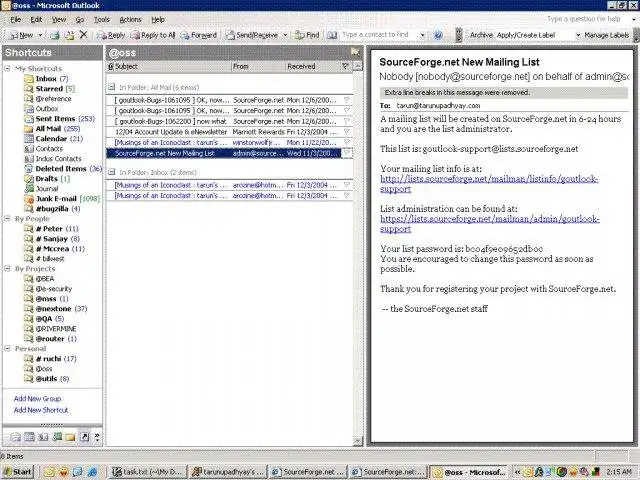Collapse the By Projects group
This screenshot has width=640, height=480.
[7, 268]
